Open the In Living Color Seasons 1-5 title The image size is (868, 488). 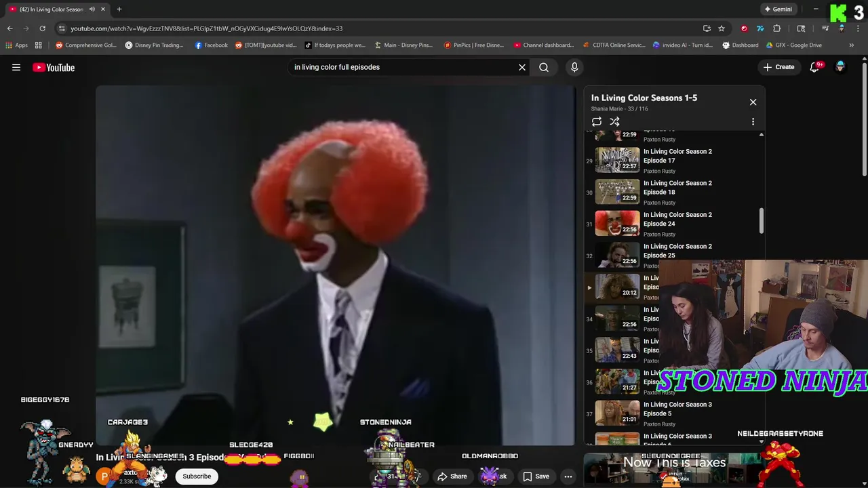click(x=644, y=98)
